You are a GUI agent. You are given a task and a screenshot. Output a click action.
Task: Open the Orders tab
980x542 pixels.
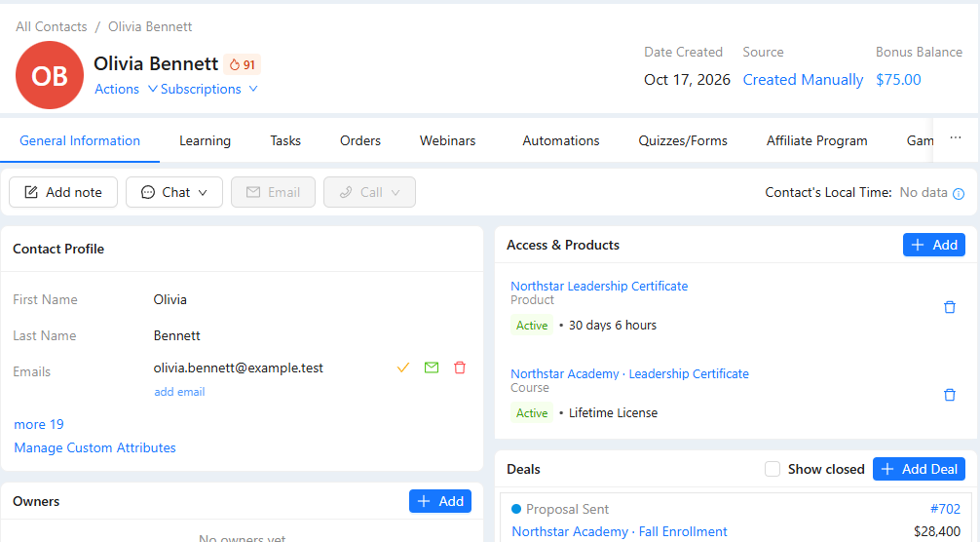(x=360, y=140)
